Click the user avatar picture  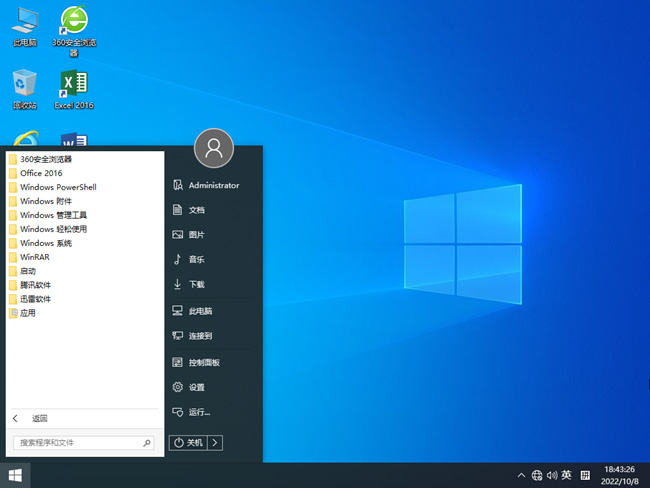[214, 148]
